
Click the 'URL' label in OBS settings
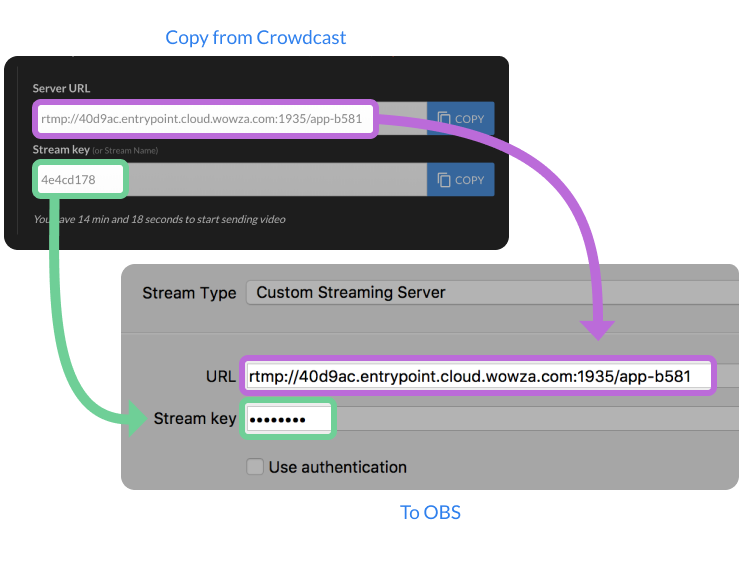pyautogui.click(x=221, y=376)
